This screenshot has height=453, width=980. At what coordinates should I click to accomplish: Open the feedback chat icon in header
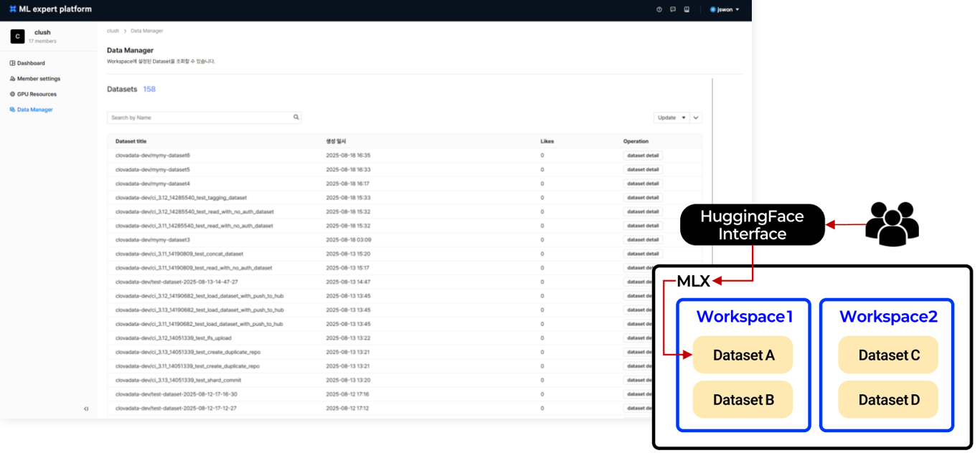click(x=673, y=9)
